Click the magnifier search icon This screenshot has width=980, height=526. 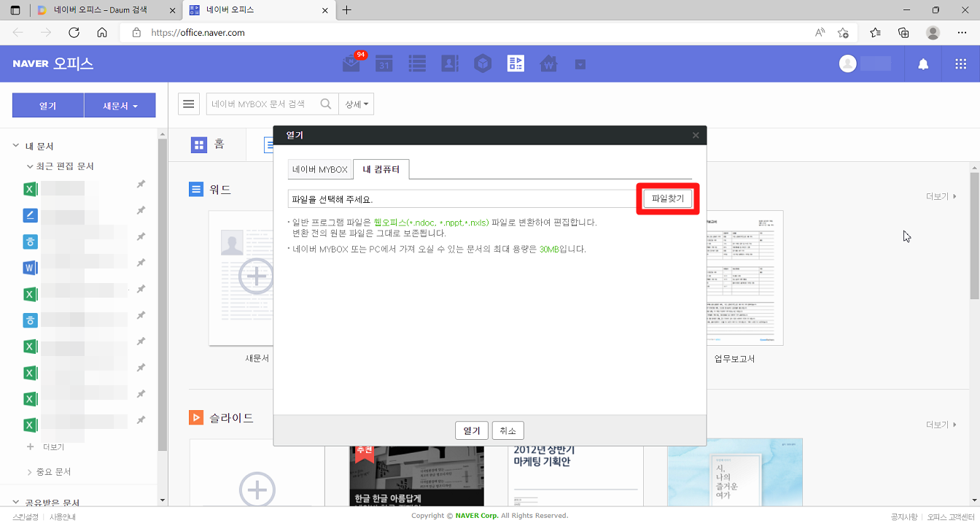pos(327,104)
